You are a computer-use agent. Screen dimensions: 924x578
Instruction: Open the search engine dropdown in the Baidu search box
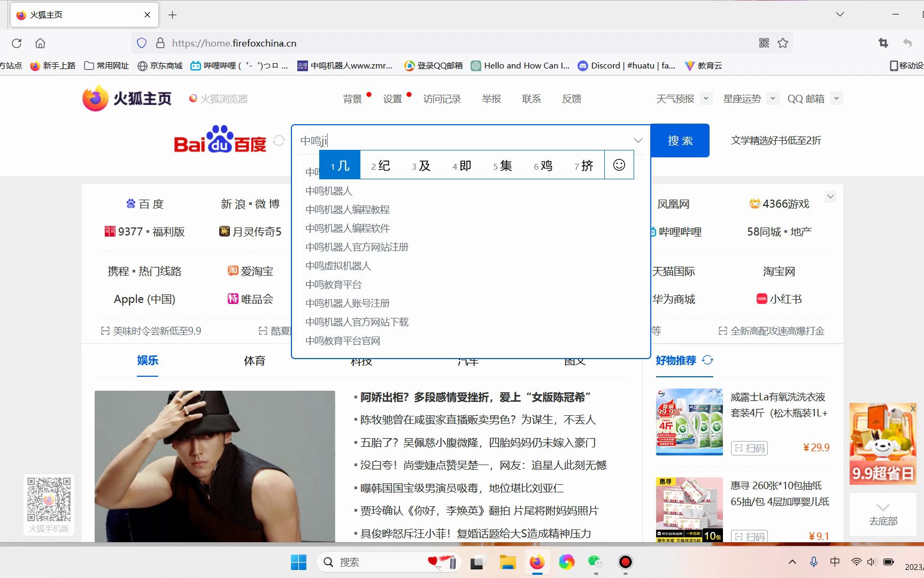click(x=638, y=140)
